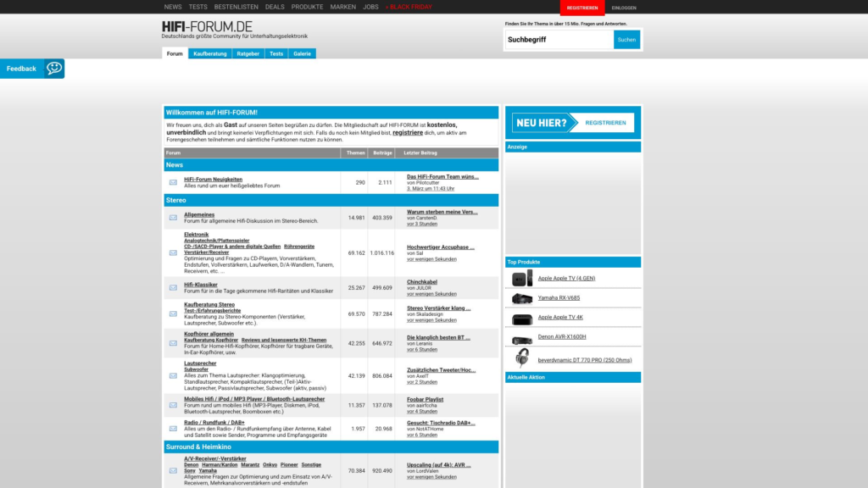Open Denon AVR-X1600H product link
868x488 pixels.
561,336
